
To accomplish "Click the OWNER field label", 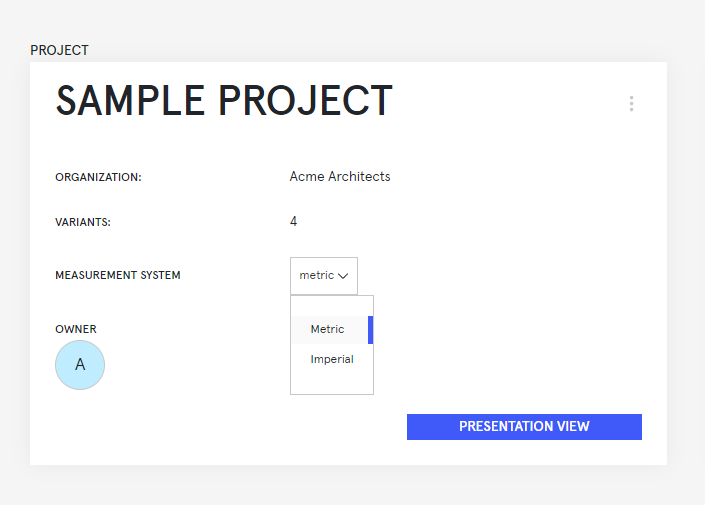I will click(x=76, y=330).
